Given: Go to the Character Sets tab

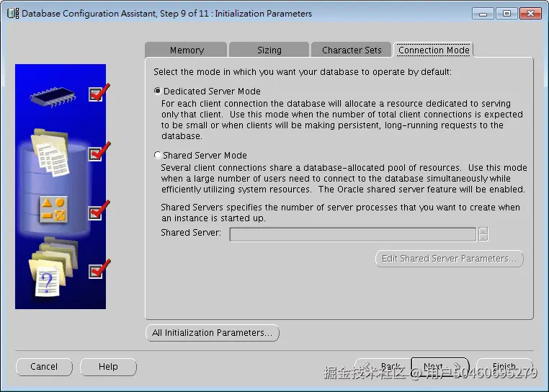Looking at the screenshot, I should point(352,50).
